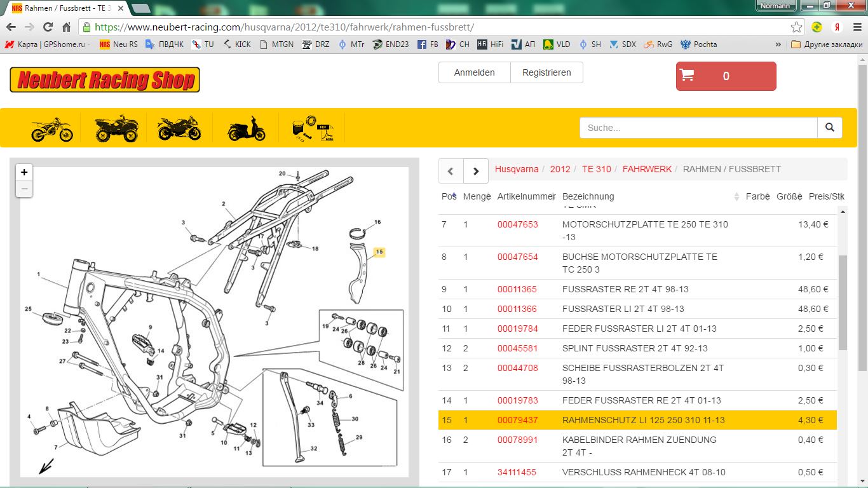
Task: Click the yellow-green extension icon beside the star
Action: pyautogui.click(x=817, y=27)
